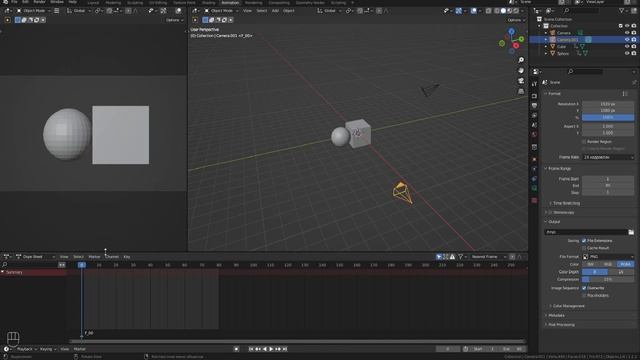Open Add menu in right 3D viewport
This screenshot has width=640, height=360.
[275, 11]
